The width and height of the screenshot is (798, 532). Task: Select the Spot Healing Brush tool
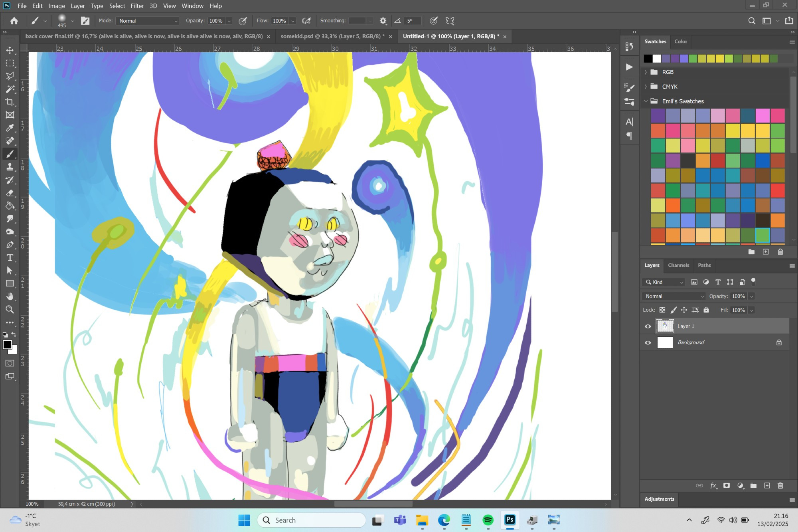pos(10,141)
